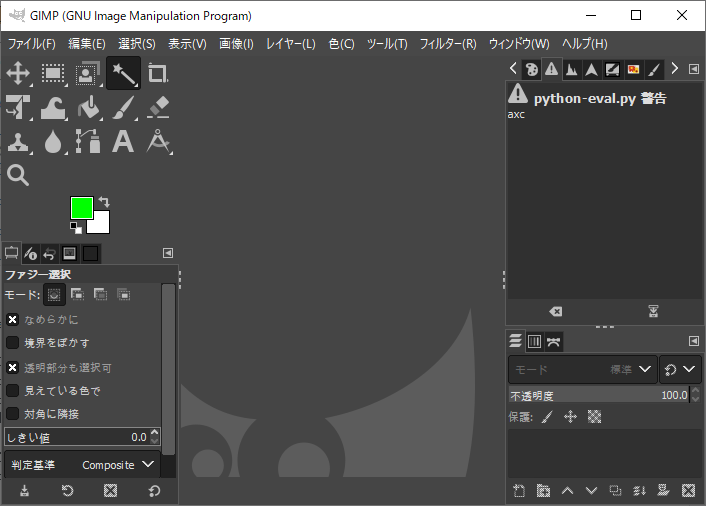
Task: Open the layer モード blend dropdown
Action: (x=583, y=370)
